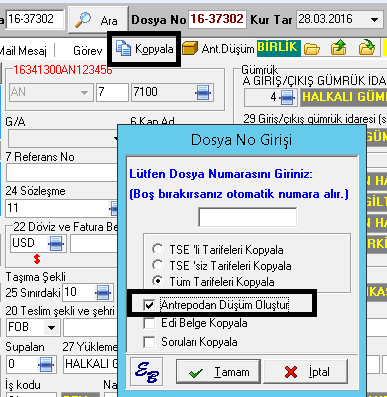Select TSE 'li Tarifeleri Kopyala radio

pos(157,249)
